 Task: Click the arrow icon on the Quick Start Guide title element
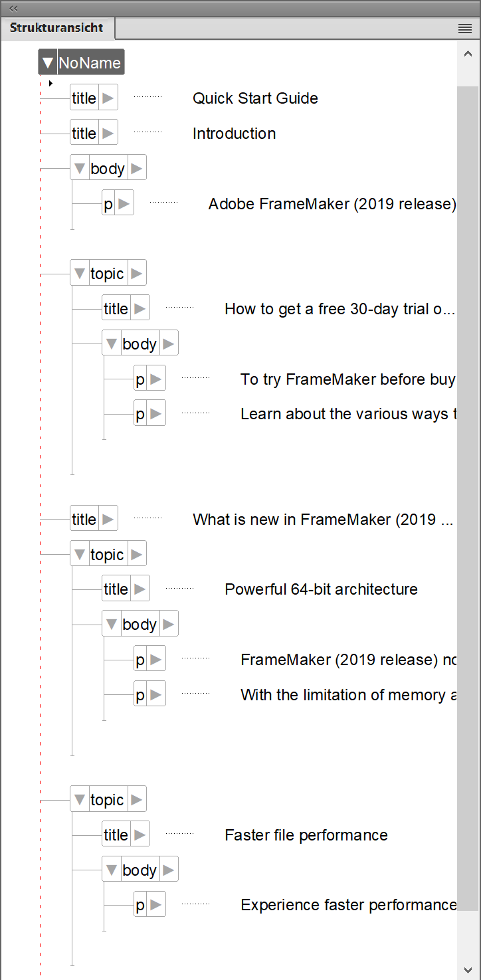pyautogui.click(x=108, y=97)
